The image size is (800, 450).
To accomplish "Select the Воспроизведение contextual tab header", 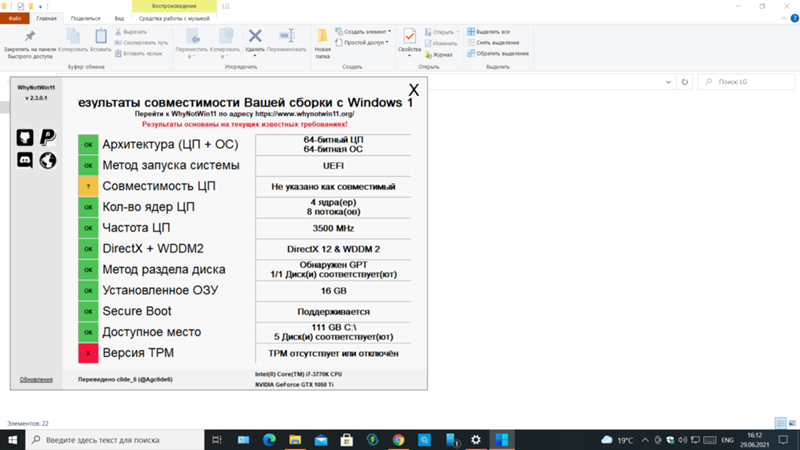I will coord(174,6).
